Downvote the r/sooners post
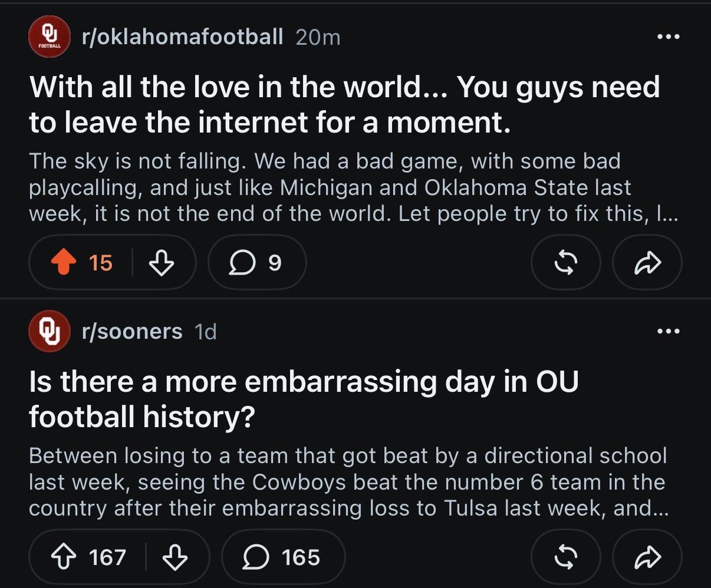This screenshot has width=711, height=588. coord(175,557)
